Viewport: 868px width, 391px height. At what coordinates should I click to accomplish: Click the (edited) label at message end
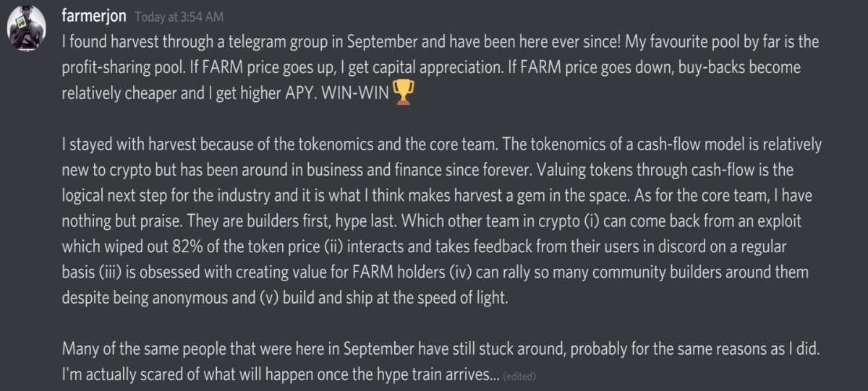[519, 377]
